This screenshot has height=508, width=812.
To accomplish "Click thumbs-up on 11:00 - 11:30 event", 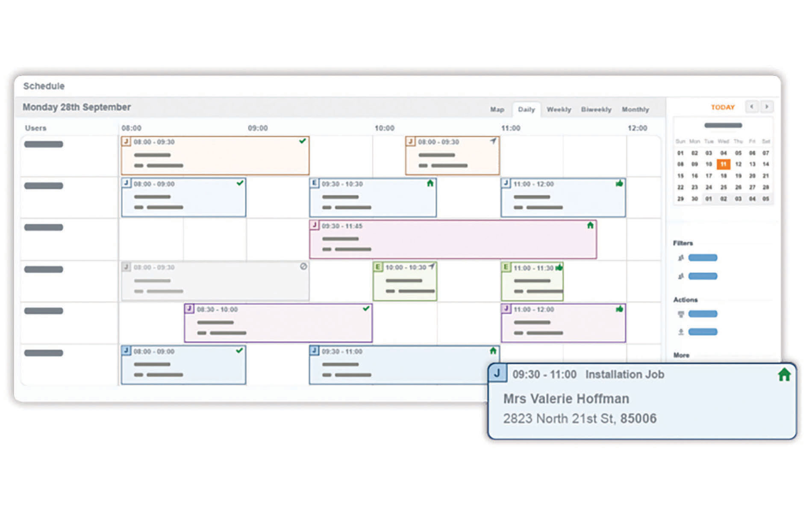I will pos(559,267).
